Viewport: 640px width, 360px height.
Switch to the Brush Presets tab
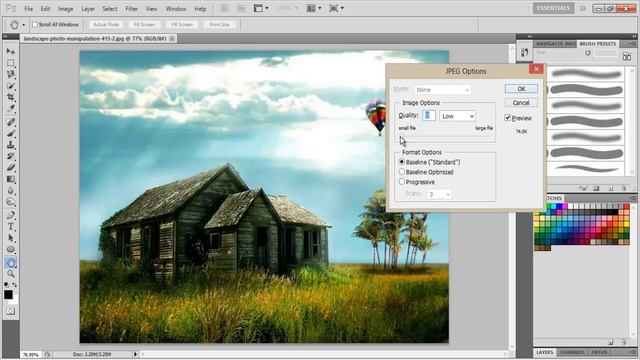(x=598, y=44)
